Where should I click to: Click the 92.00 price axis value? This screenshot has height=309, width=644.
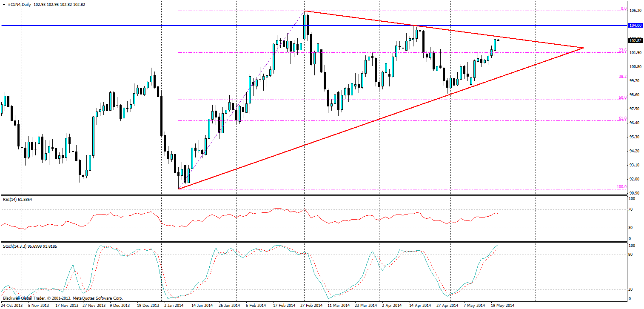(635, 179)
